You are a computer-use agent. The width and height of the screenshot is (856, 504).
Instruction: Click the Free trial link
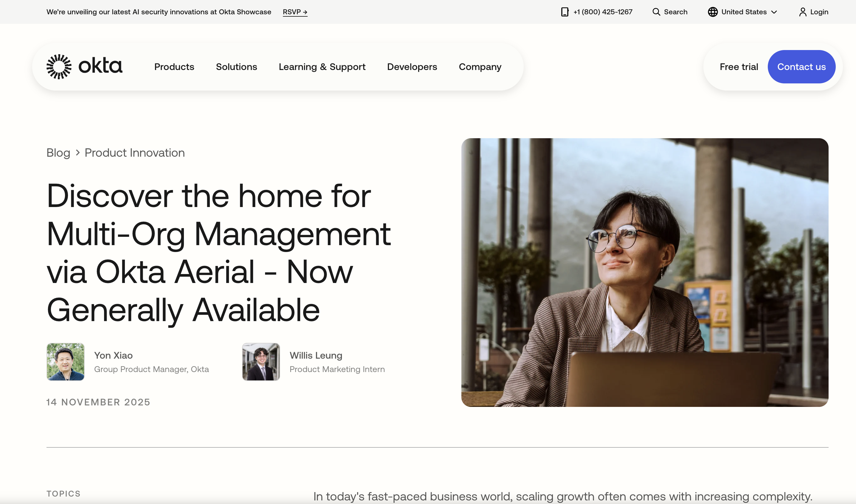(739, 66)
